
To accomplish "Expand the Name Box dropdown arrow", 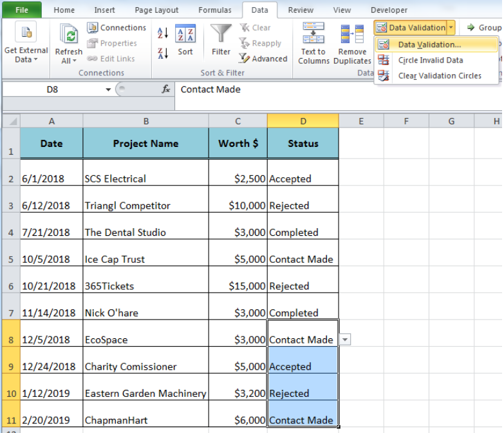I will [x=108, y=90].
